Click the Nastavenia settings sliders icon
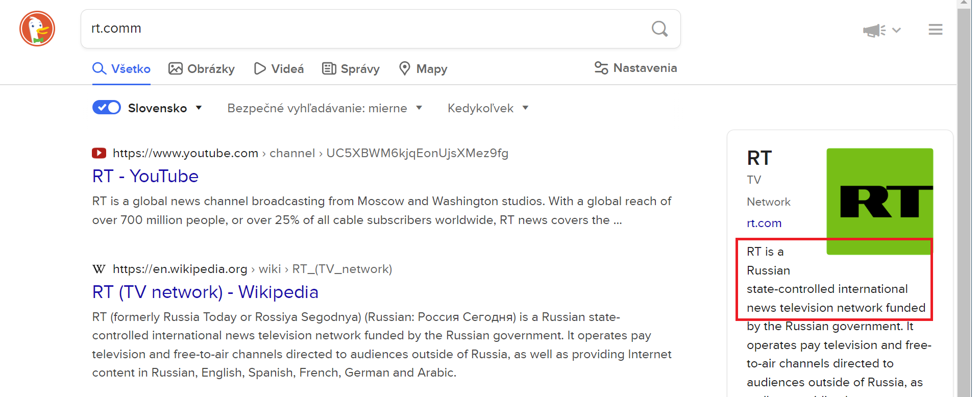Viewport: 980px width, 397px height. point(601,68)
